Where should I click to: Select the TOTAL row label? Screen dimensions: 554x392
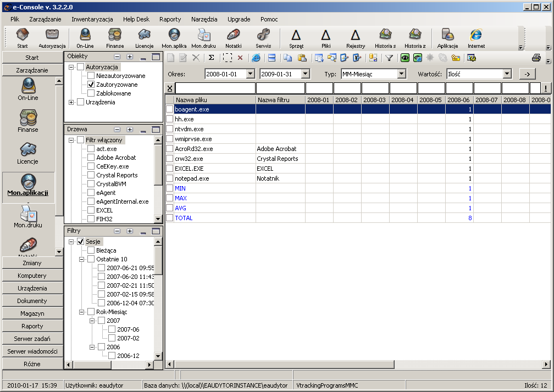(184, 218)
